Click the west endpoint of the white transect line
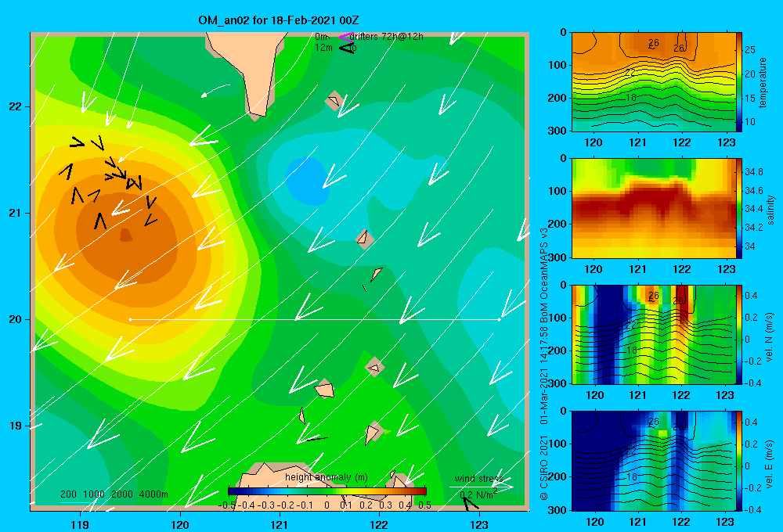 (130, 319)
